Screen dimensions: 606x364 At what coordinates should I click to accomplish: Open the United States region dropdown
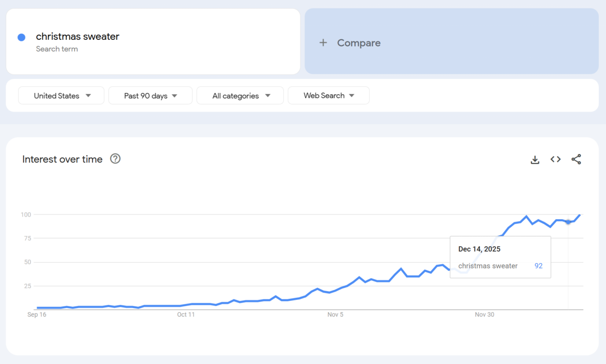(61, 95)
